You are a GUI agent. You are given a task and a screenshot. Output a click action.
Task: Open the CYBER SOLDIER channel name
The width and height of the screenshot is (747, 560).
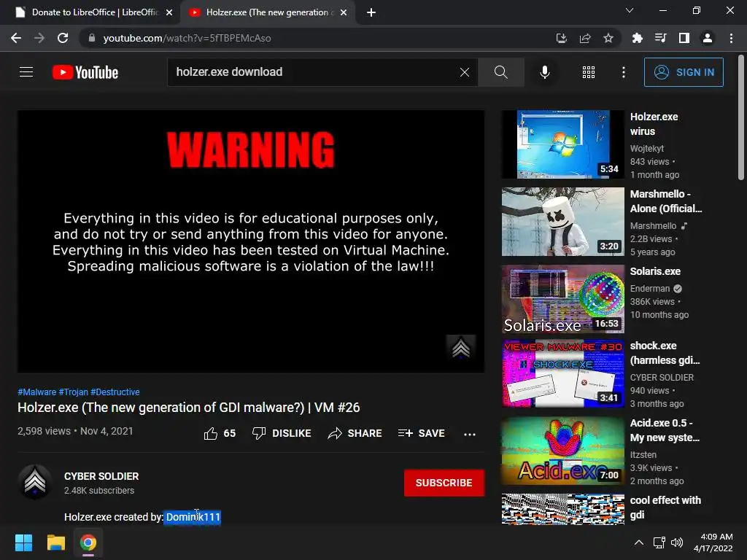coord(101,476)
